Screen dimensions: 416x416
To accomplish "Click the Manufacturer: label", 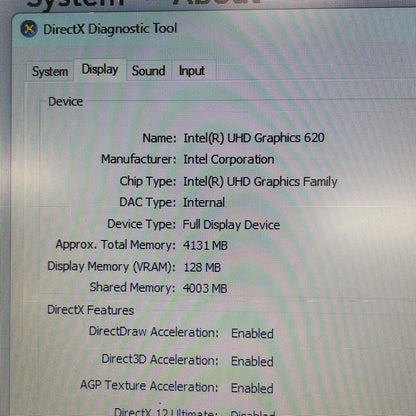I will click(x=139, y=159).
